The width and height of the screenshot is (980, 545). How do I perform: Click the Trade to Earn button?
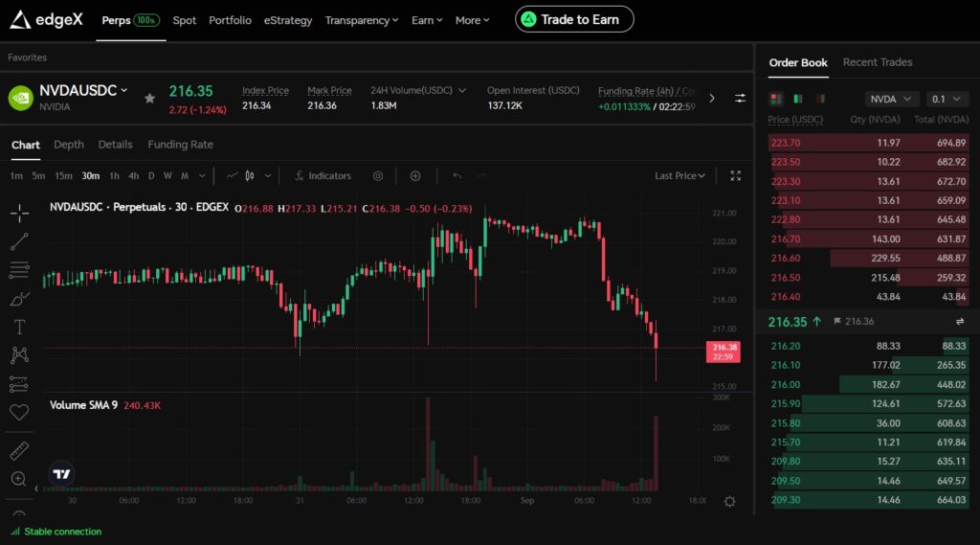tap(574, 19)
